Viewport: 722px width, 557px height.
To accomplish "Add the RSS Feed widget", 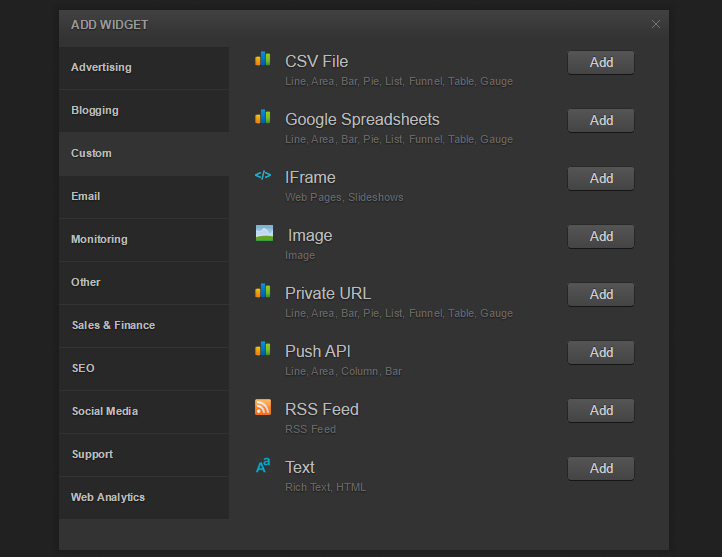I will (601, 411).
